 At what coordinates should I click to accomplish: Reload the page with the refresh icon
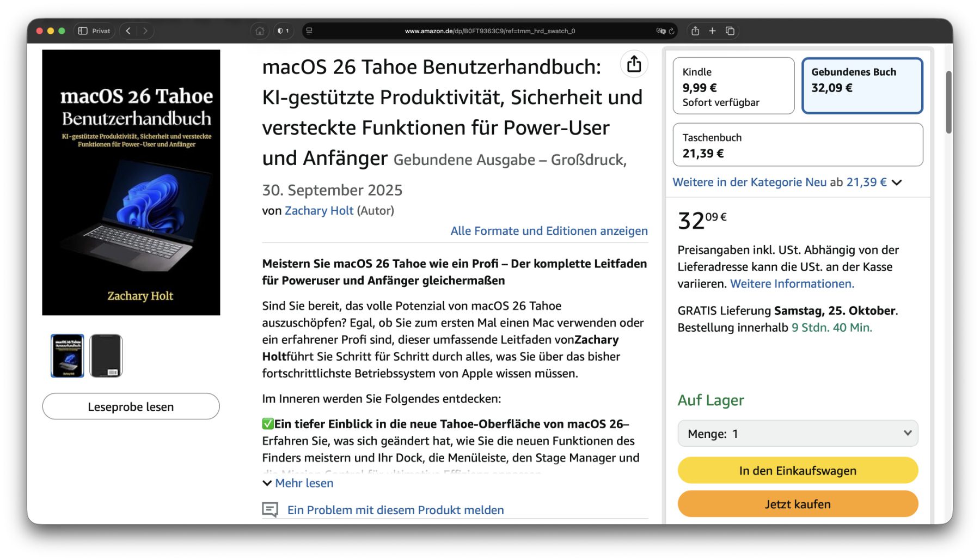click(672, 31)
